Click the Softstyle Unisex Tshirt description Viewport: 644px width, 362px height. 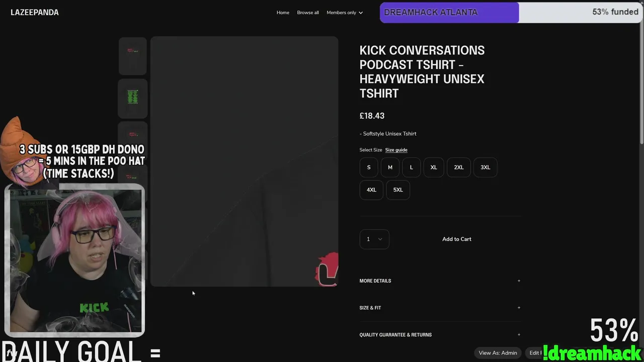(x=388, y=134)
